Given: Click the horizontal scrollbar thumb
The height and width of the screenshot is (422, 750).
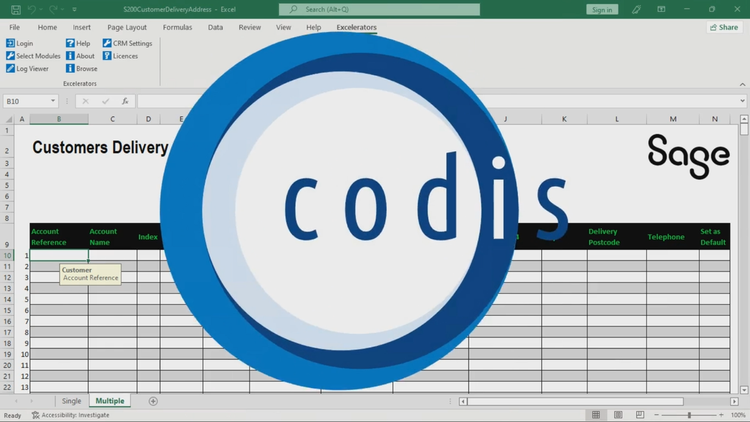Looking at the screenshot, I should click(x=575, y=401).
